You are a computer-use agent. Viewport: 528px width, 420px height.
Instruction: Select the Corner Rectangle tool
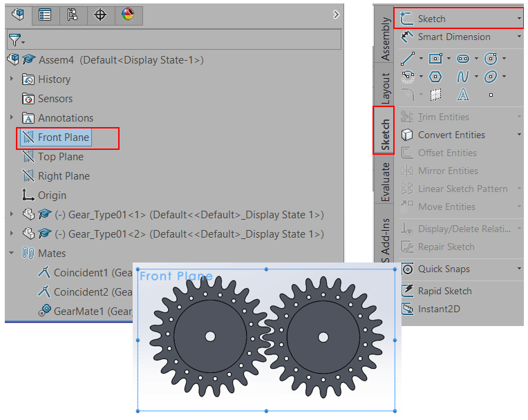pyautogui.click(x=435, y=59)
